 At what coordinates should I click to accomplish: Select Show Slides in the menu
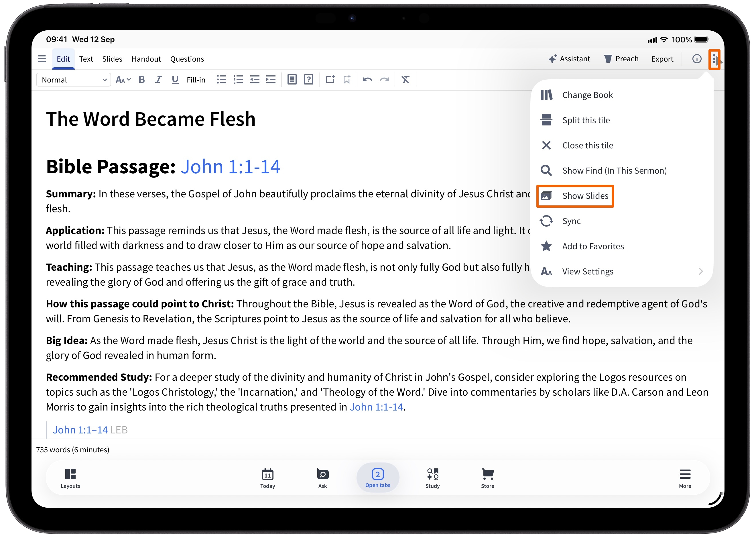pyautogui.click(x=622, y=196)
